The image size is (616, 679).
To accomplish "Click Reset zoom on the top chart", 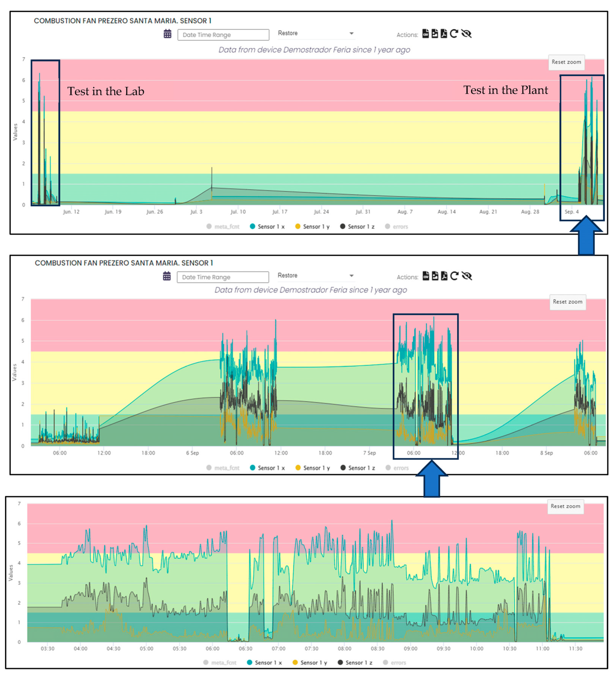I will point(566,62).
